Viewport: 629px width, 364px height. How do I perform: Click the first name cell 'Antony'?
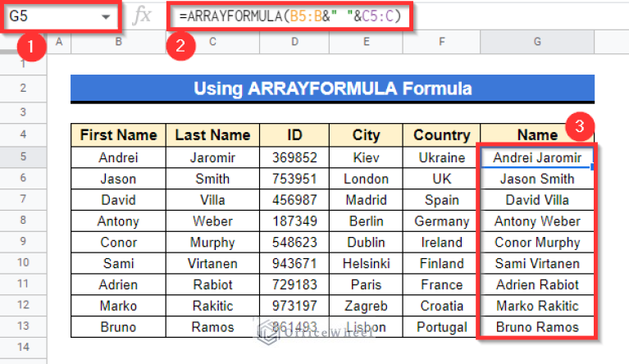click(118, 221)
